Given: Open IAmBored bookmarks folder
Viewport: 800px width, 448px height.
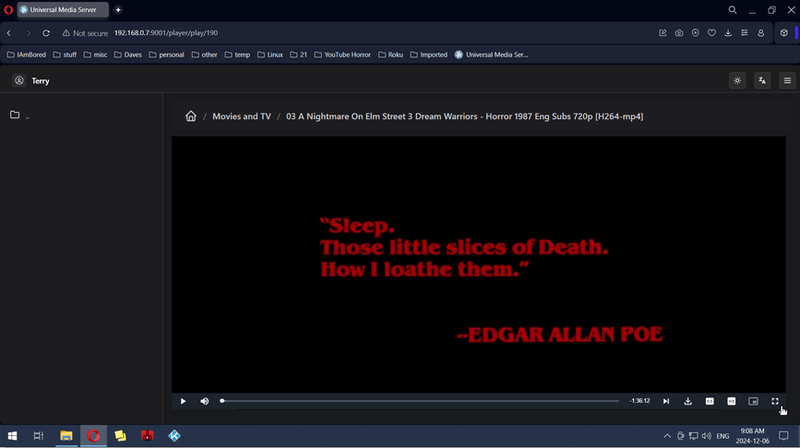Looking at the screenshot, I should [27, 55].
